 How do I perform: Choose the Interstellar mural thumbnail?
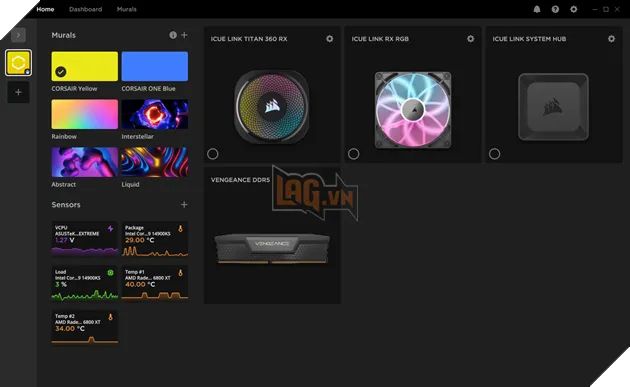pos(155,115)
